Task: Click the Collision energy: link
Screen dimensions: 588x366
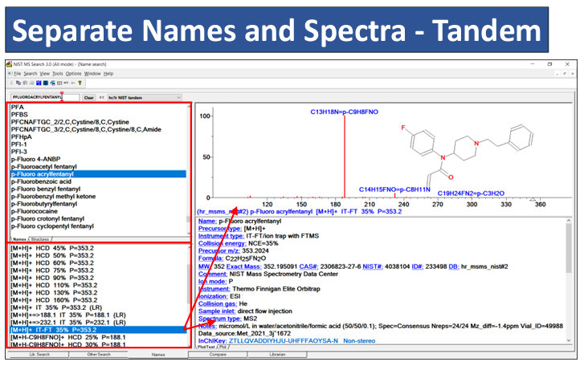Action: 223,243
